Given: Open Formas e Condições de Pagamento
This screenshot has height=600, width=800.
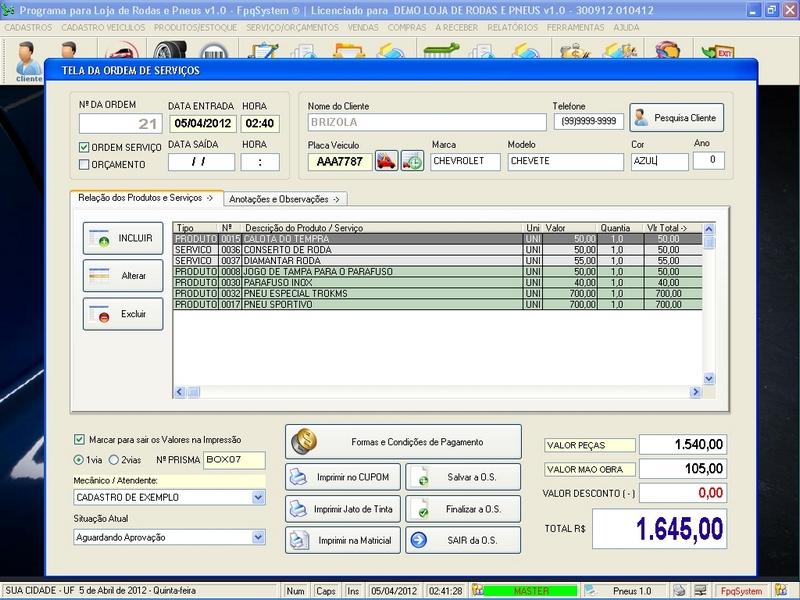Looking at the screenshot, I should click(x=403, y=442).
